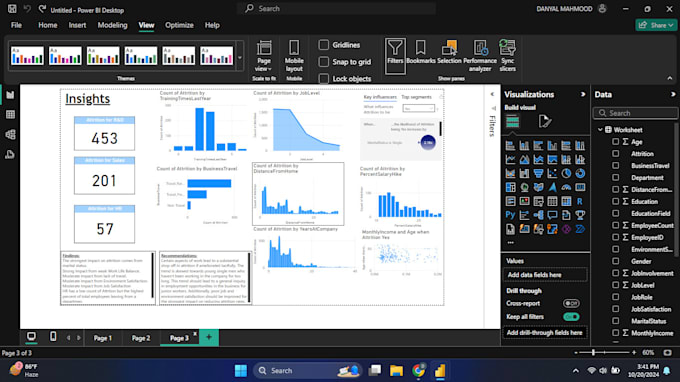Viewport: 680px width, 382px height.
Task: Add a new report page
Action: click(x=209, y=337)
